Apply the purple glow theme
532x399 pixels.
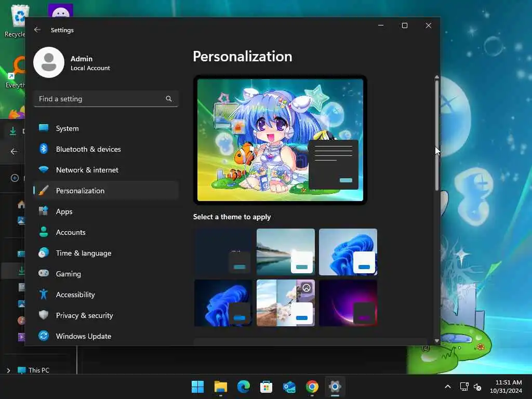pyautogui.click(x=348, y=303)
